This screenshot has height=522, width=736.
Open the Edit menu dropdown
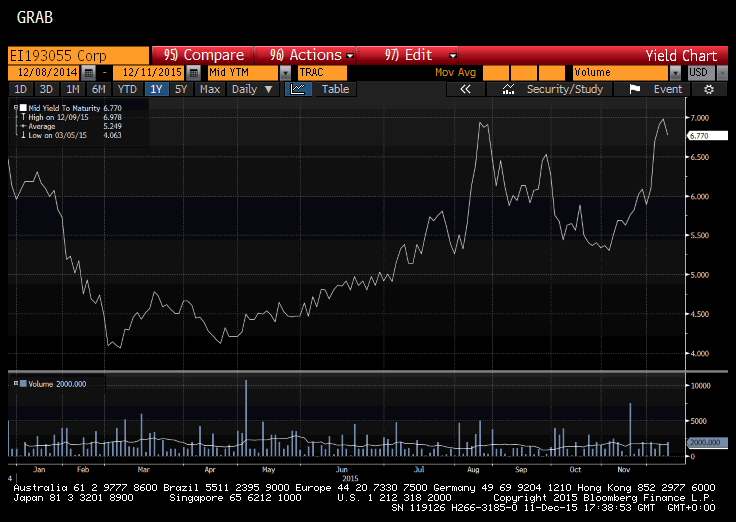452,55
